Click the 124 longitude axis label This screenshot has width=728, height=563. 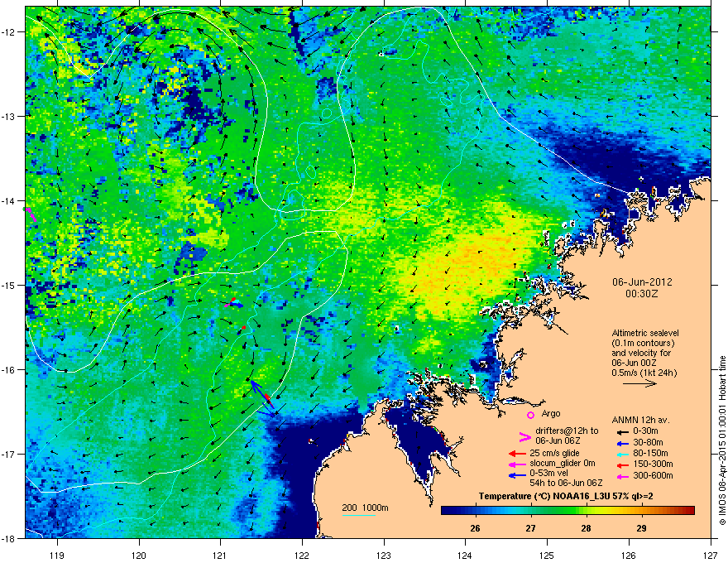click(x=465, y=555)
